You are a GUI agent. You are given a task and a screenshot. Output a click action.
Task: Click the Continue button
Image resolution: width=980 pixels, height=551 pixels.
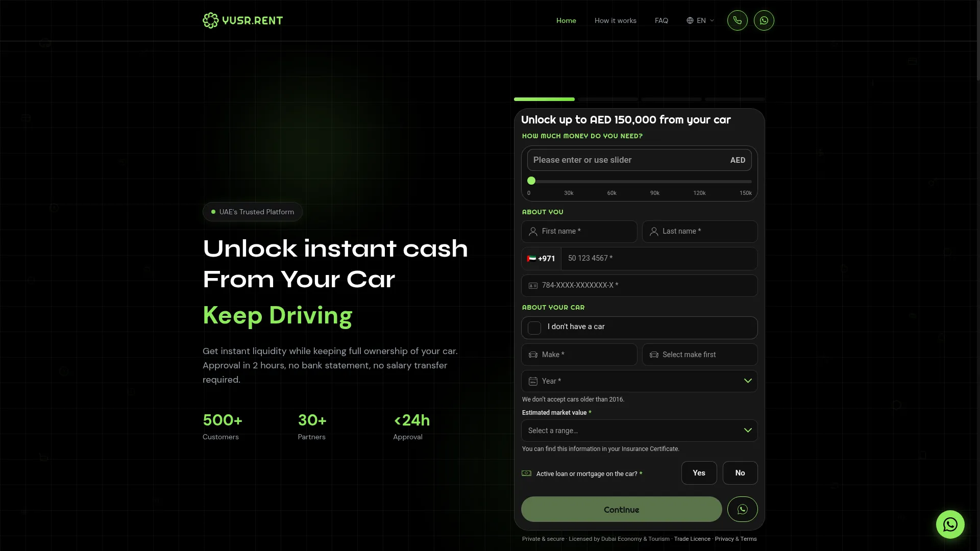pos(621,509)
